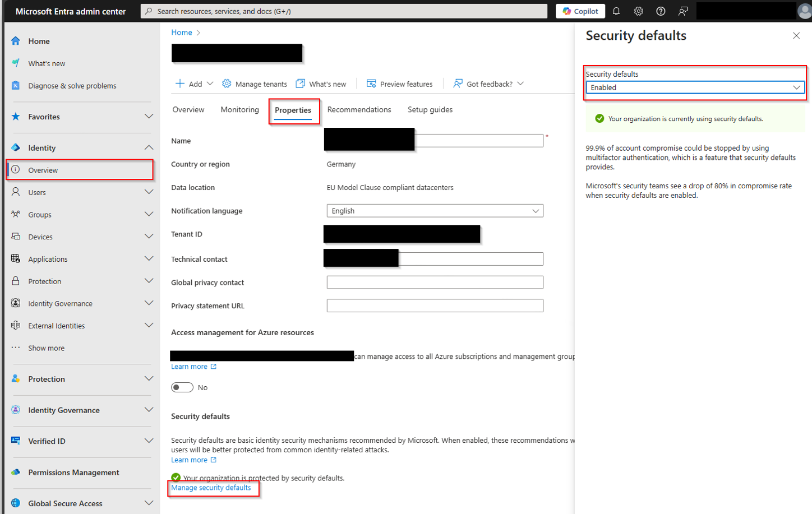This screenshot has width=812, height=514.
Task: Click the Verified ID icon
Action: pyautogui.click(x=16, y=441)
